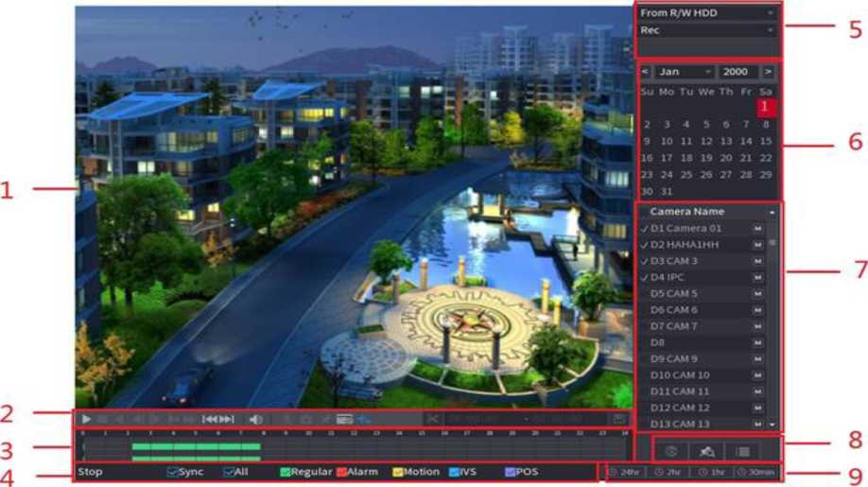Click the previous month arrow on calendar
Image resolution: width=868 pixels, height=487 pixels.
(645, 72)
